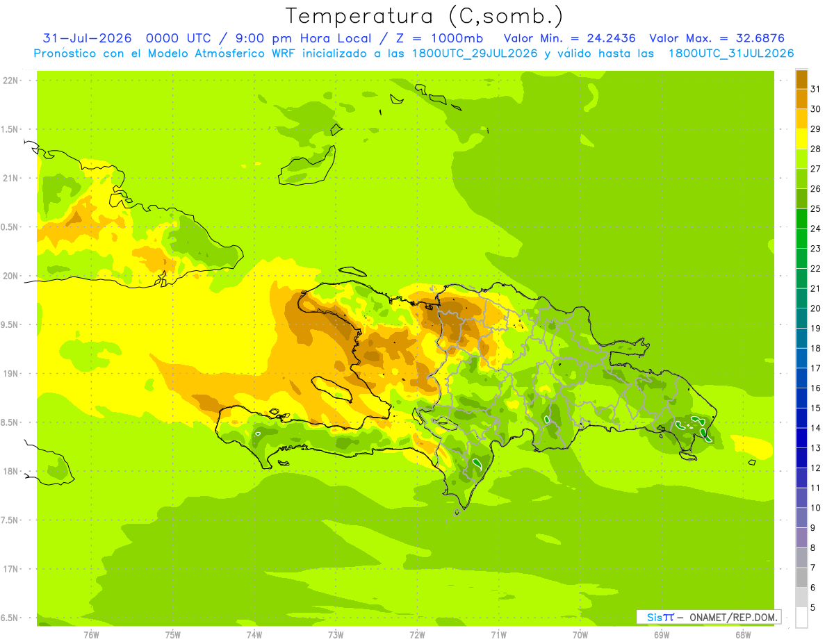Viewport: 834px width, 644px height.
Task: Pick the purple color bar segment between 8 and 9
Action: (x=801, y=538)
